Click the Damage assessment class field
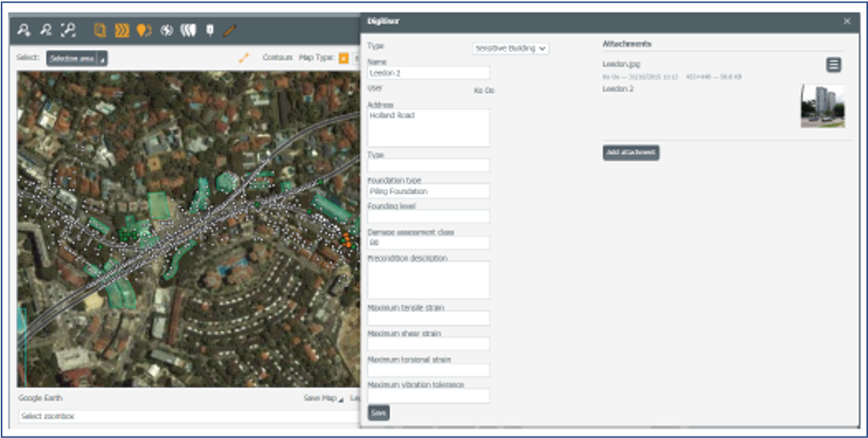This screenshot has height=438, width=868. (x=429, y=243)
